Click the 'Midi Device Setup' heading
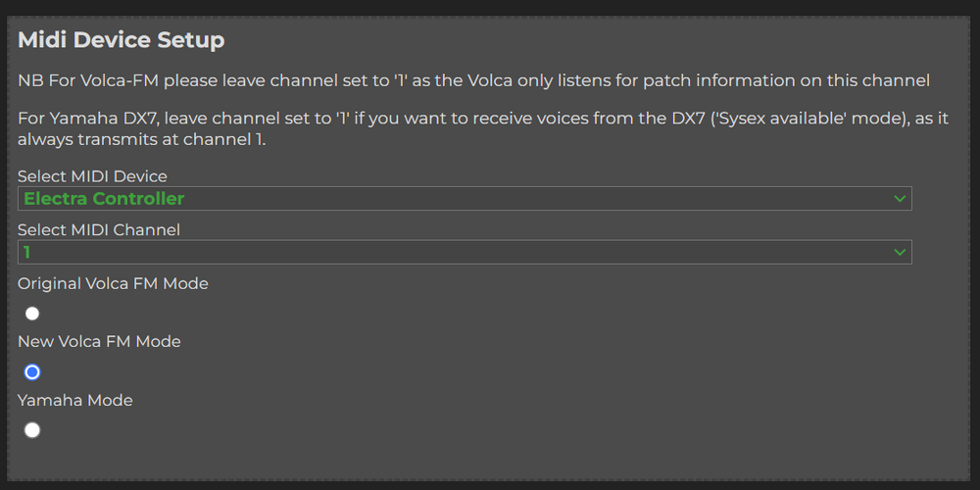The width and height of the screenshot is (980, 490). tap(121, 40)
